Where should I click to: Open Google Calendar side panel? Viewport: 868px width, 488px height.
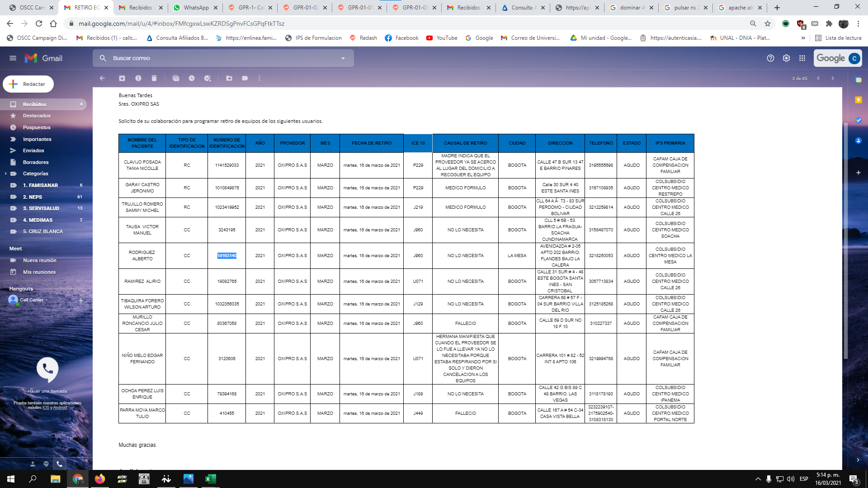tap(859, 80)
